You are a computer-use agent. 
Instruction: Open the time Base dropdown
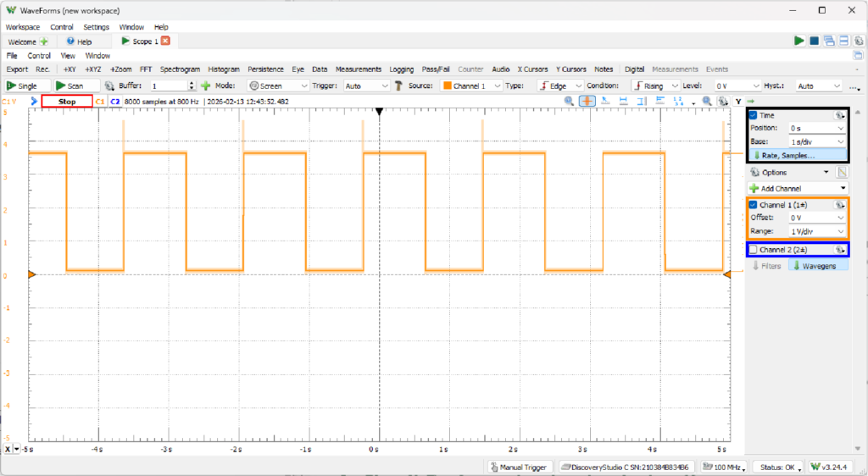[816, 141]
